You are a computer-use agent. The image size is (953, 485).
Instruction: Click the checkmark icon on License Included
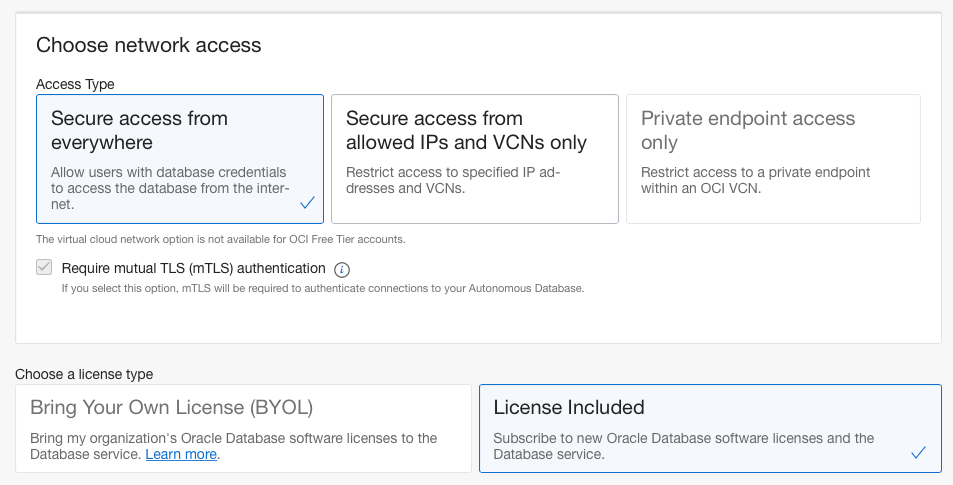click(919, 453)
